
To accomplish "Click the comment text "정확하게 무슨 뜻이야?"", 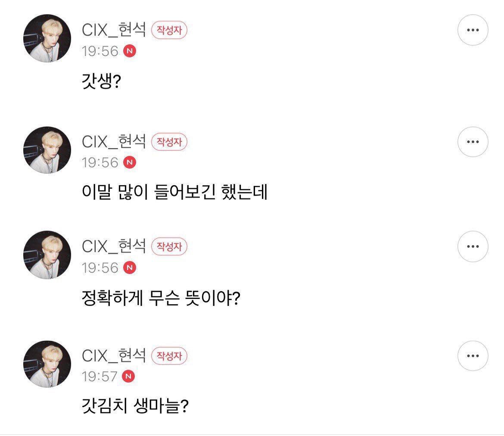I will 160,298.
